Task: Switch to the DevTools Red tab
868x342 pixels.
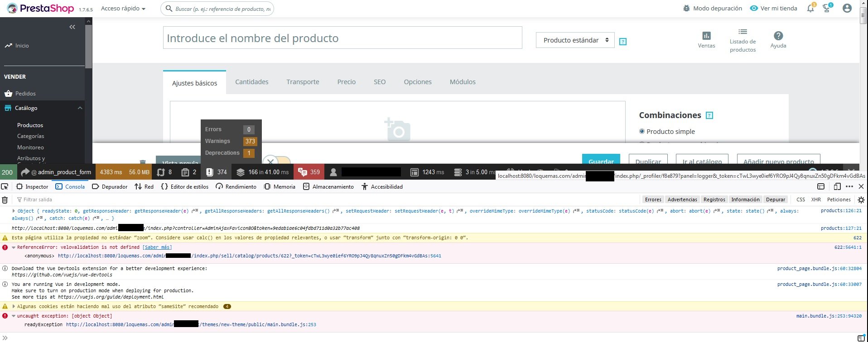Action: pos(144,186)
